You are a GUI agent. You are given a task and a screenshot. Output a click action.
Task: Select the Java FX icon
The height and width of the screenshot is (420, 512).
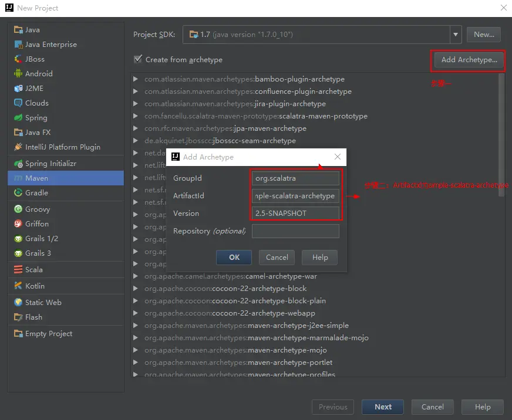pos(18,133)
